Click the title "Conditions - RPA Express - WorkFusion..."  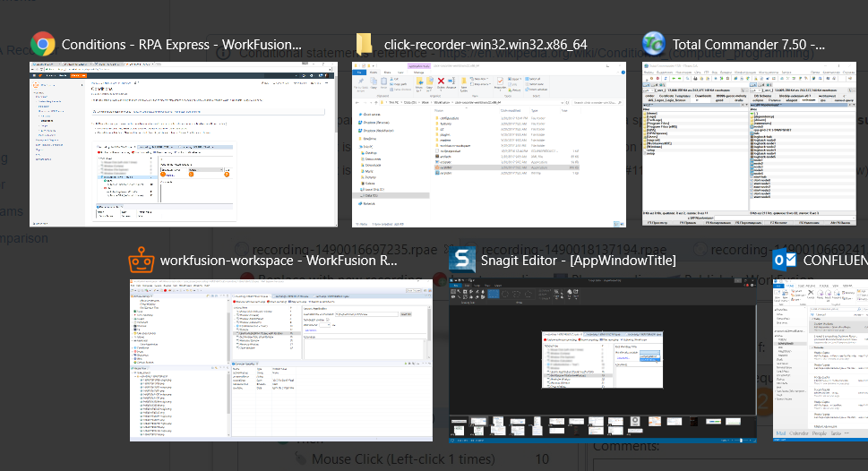point(182,44)
